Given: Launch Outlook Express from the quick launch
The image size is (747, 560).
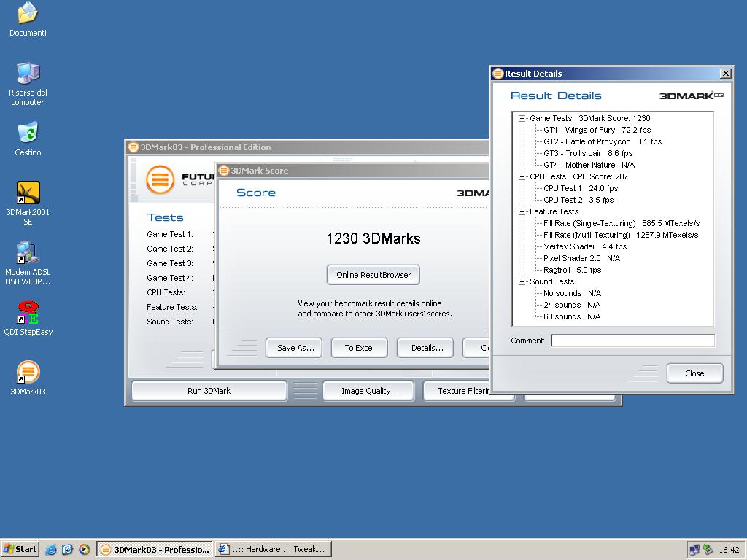Looking at the screenshot, I should coord(67,550).
